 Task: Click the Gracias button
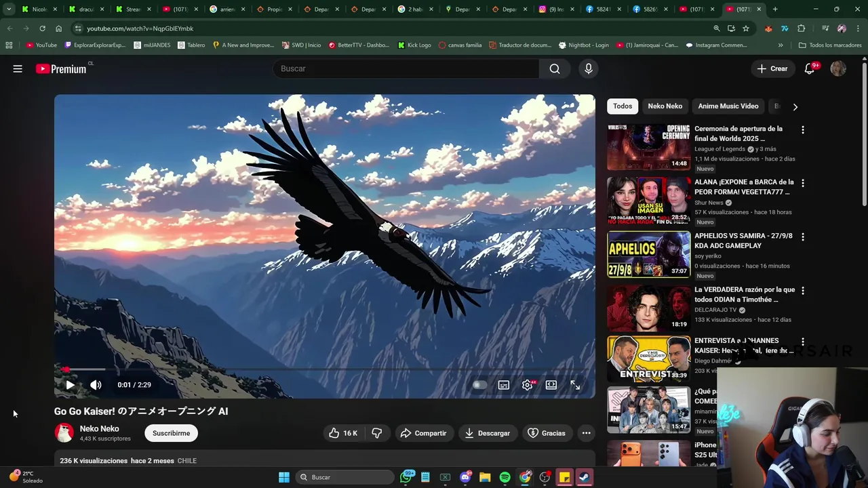point(547,433)
